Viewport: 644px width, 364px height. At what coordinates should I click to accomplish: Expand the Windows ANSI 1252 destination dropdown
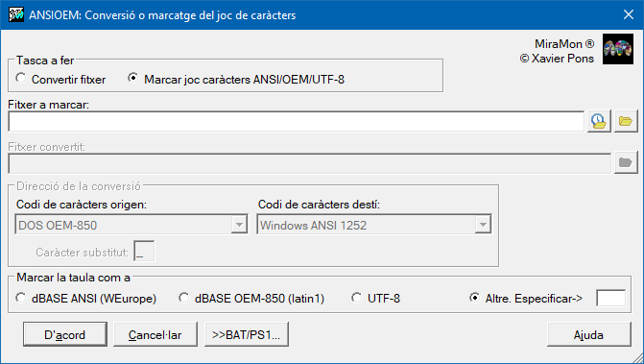click(x=483, y=225)
